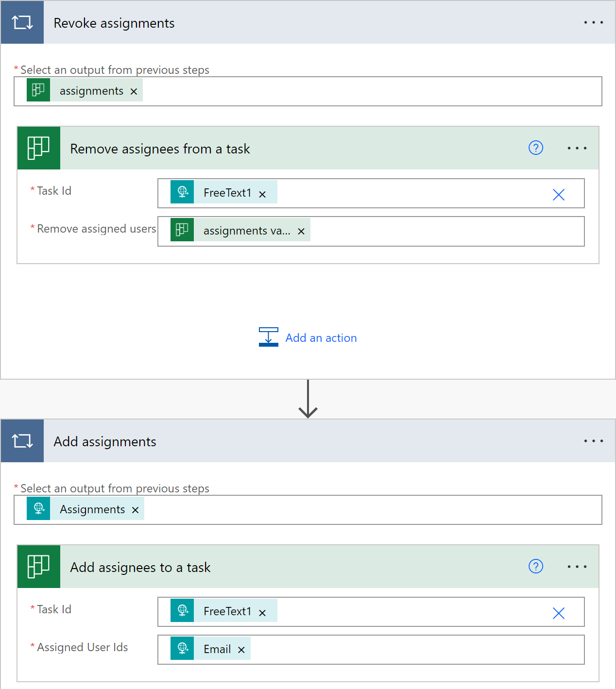Viewport: 616px width, 689px height.
Task: Open ellipsis menu of Remove assignees action
Action: 577,148
